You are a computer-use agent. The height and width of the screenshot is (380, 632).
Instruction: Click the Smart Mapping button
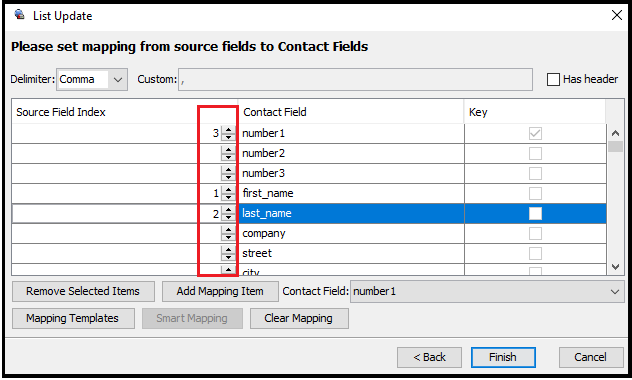click(x=192, y=318)
